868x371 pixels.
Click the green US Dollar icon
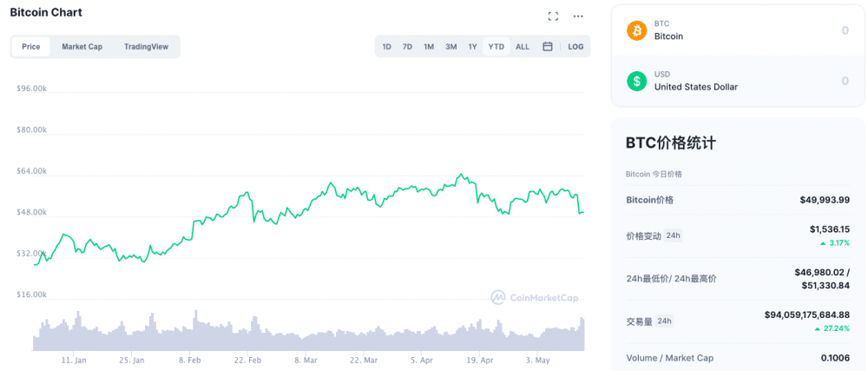click(x=637, y=81)
